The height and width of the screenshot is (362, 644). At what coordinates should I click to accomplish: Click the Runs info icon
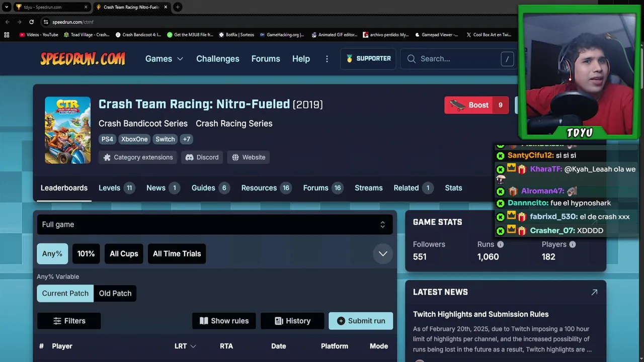click(x=500, y=244)
